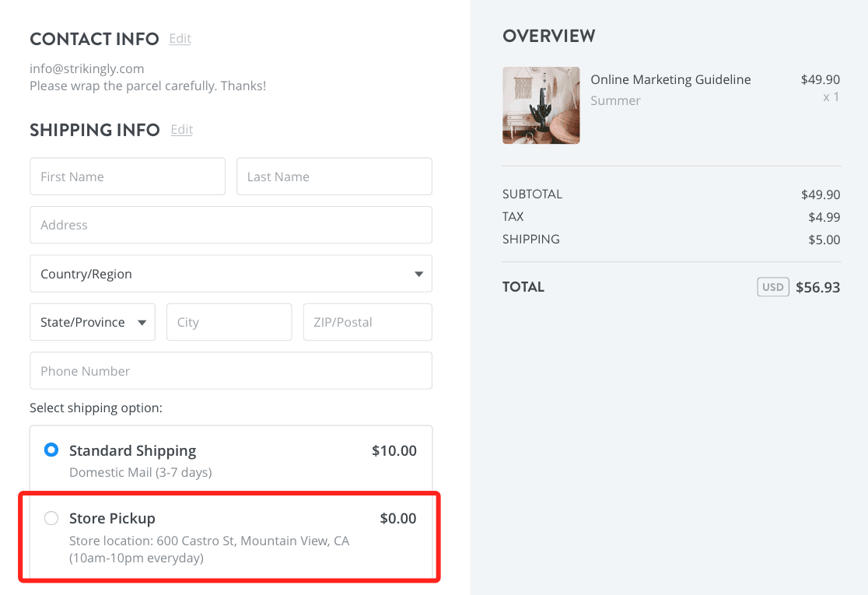Click Edit next to Contact Info
Screen dimensions: 868x595
click(180, 38)
